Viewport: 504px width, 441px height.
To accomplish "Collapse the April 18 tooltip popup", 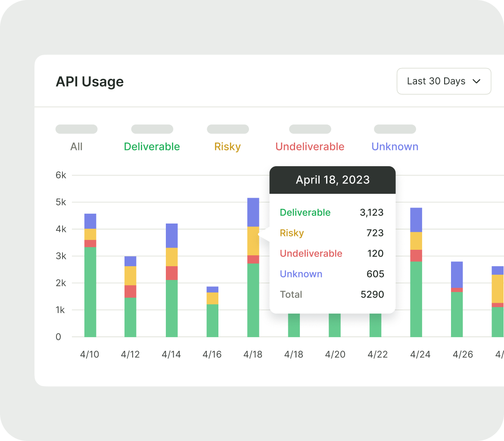I will 332,180.
